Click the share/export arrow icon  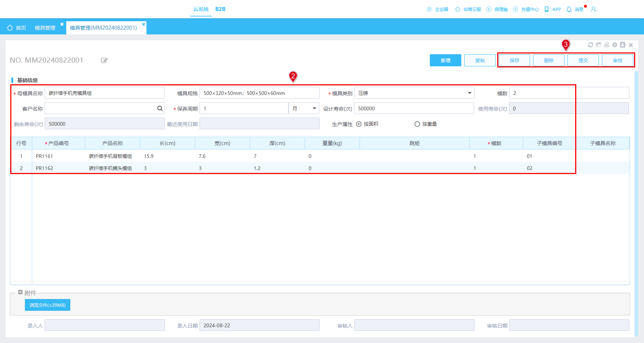pyautogui.click(x=598, y=45)
